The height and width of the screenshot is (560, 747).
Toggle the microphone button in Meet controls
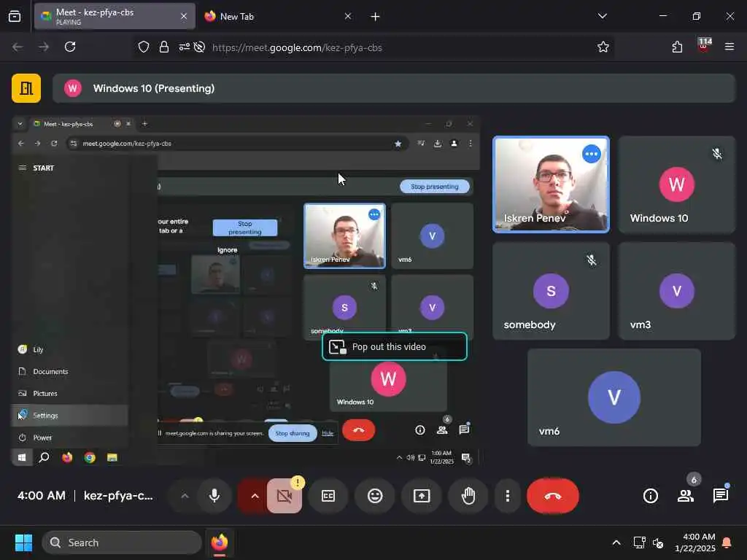point(214,496)
